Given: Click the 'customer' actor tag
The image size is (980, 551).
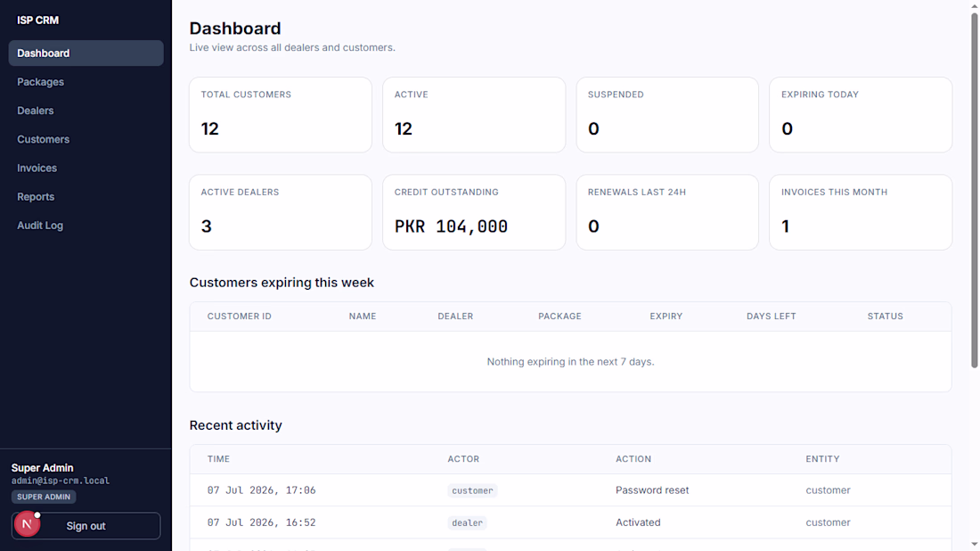Looking at the screenshot, I should point(472,491).
